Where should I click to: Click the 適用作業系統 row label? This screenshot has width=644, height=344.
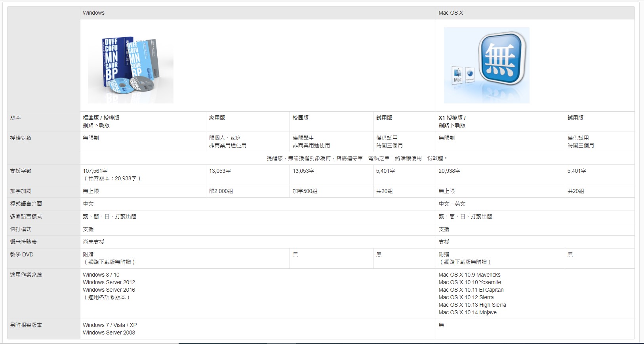(26, 275)
